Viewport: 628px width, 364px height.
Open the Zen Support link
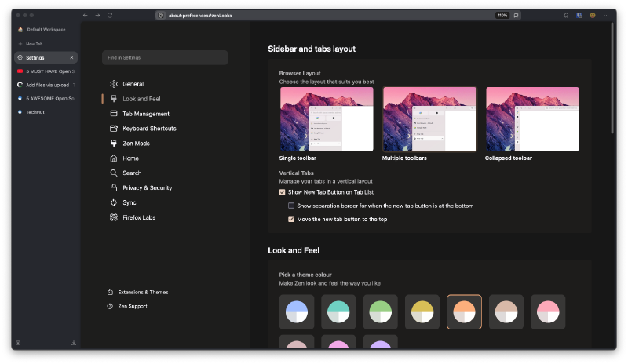pyautogui.click(x=134, y=306)
